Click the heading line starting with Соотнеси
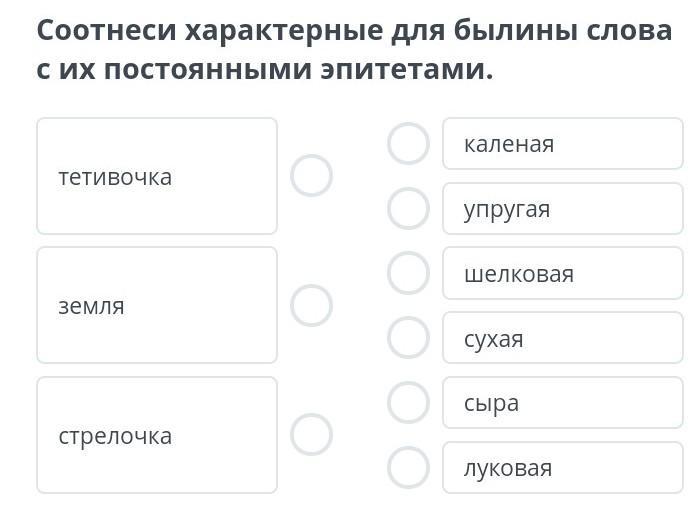The image size is (689, 529). pos(354,30)
